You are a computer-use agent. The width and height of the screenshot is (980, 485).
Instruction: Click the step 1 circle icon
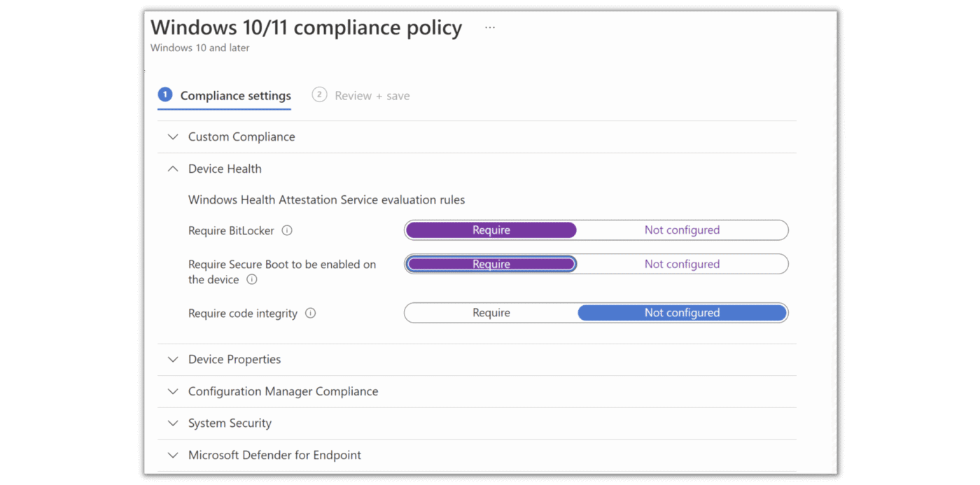[165, 94]
